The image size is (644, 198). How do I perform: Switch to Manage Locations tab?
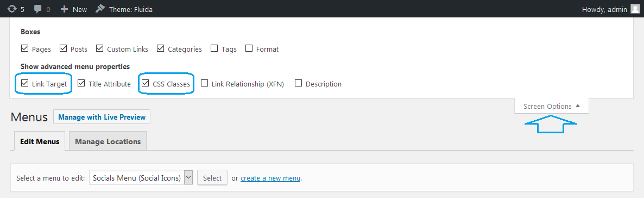tap(108, 141)
